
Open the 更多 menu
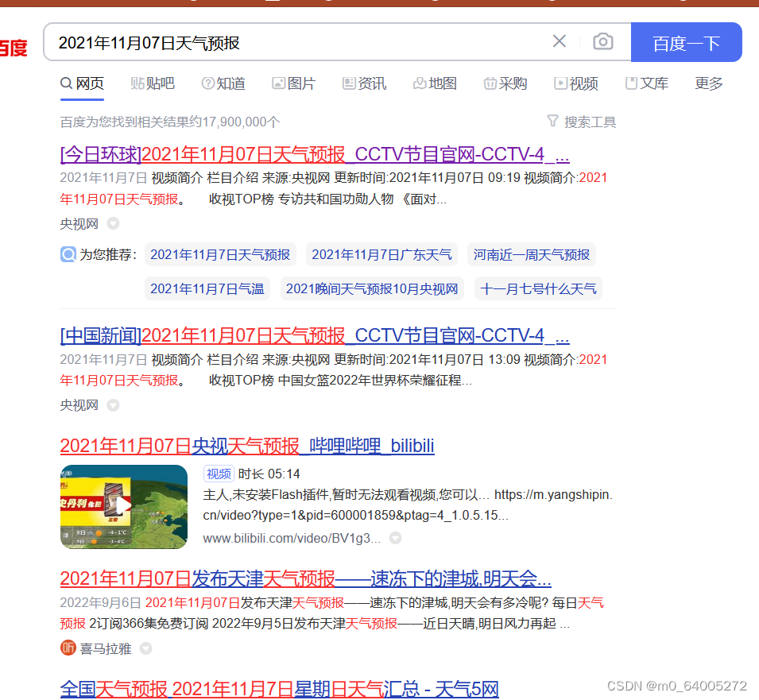709,83
